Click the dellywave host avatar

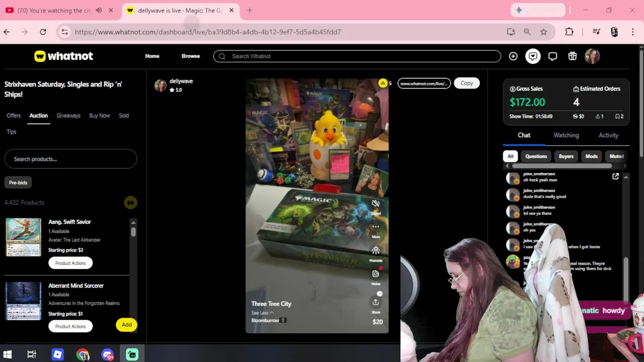(x=160, y=85)
